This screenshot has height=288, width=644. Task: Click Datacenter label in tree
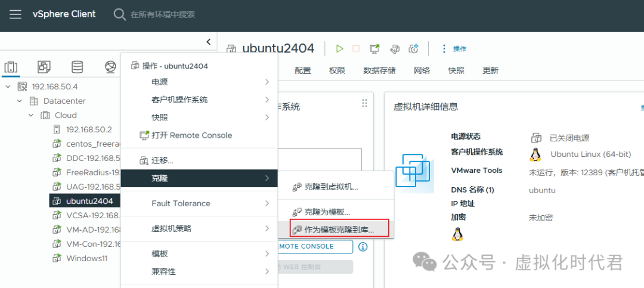64,101
